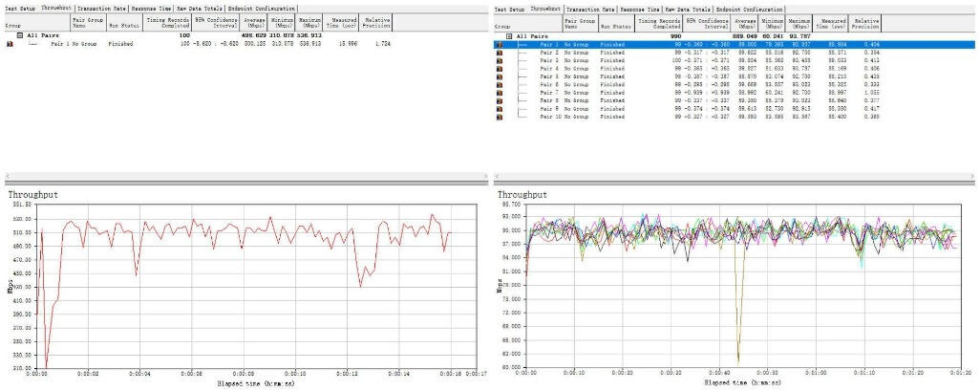Select Throughput tab in right window
This screenshot has height=391, width=980.
tap(545, 9)
